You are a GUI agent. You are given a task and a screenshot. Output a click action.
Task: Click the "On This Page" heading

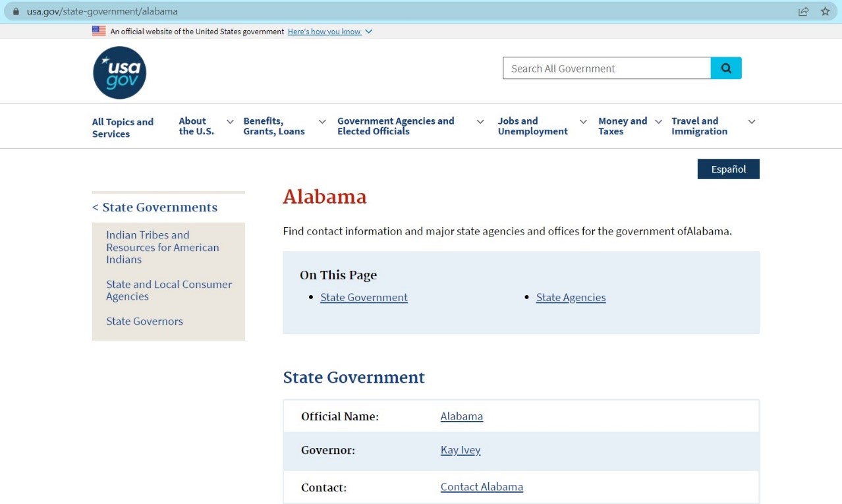(339, 275)
